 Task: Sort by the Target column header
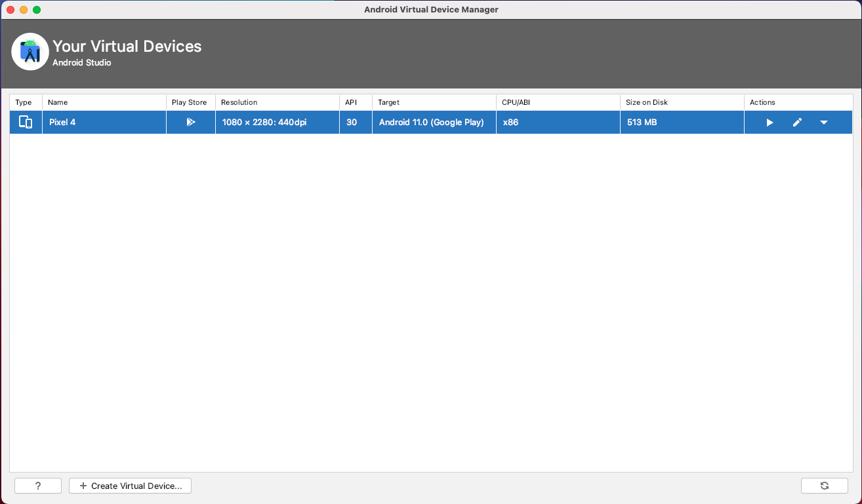coord(434,102)
